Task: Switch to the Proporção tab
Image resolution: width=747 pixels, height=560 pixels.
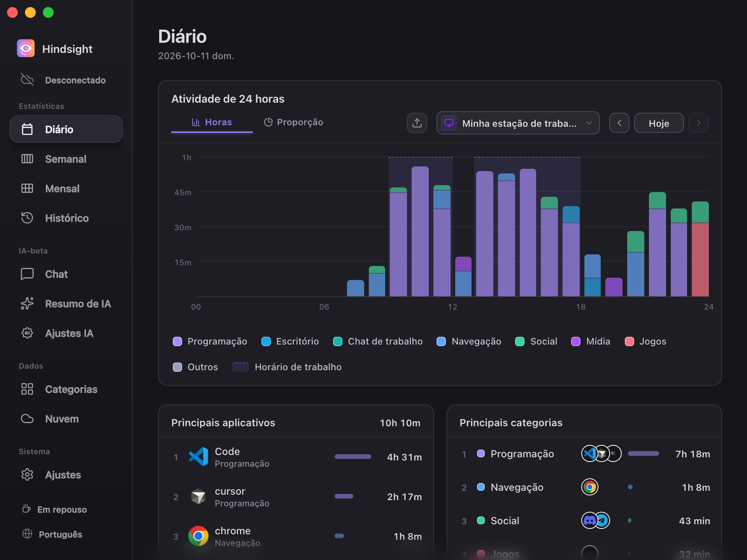Action: pyautogui.click(x=293, y=122)
